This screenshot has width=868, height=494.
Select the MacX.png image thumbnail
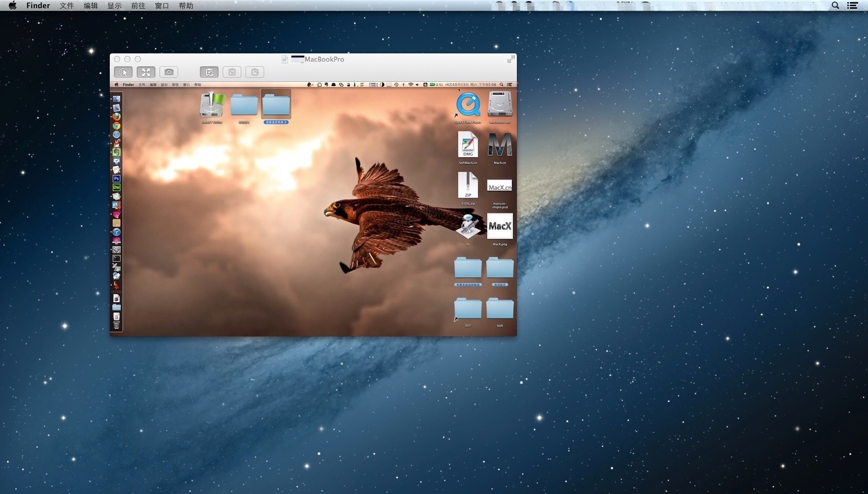click(x=500, y=226)
